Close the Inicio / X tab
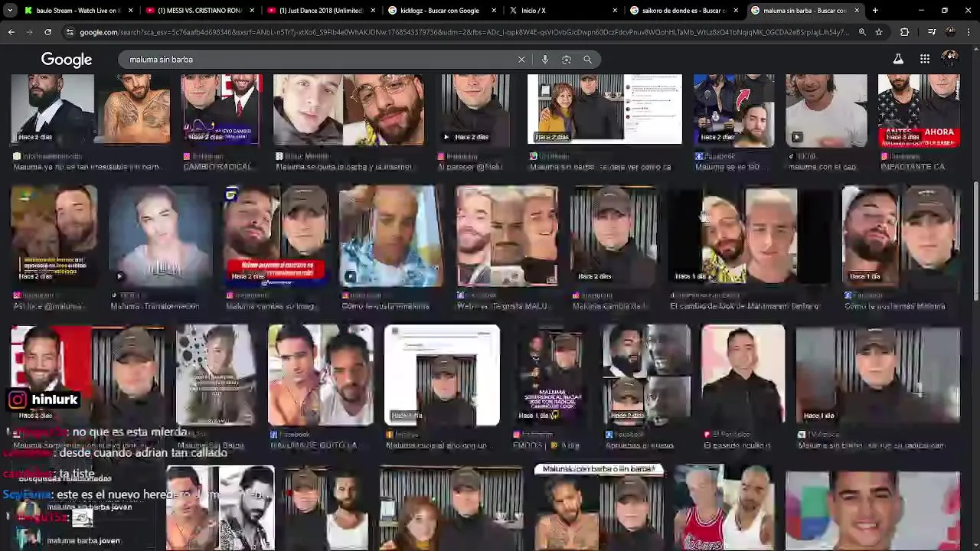 (x=615, y=11)
